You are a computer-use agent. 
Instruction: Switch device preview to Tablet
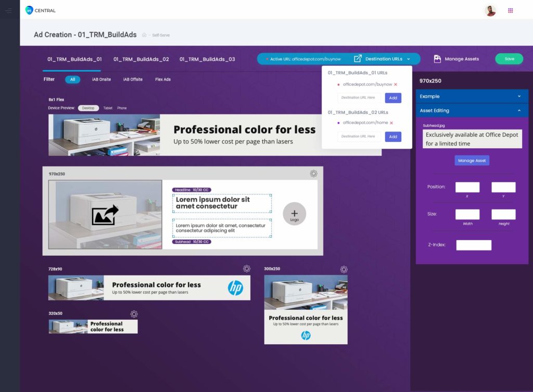click(x=108, y=108)
